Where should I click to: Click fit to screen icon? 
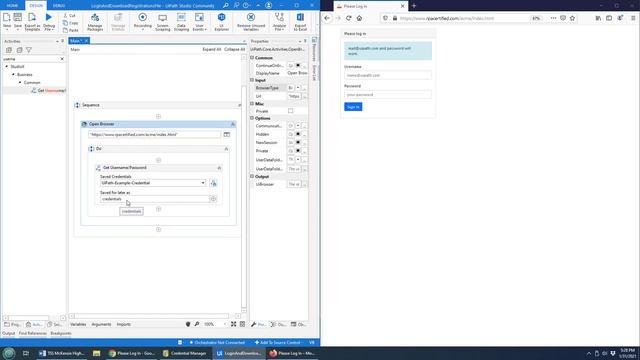[233, 324]
